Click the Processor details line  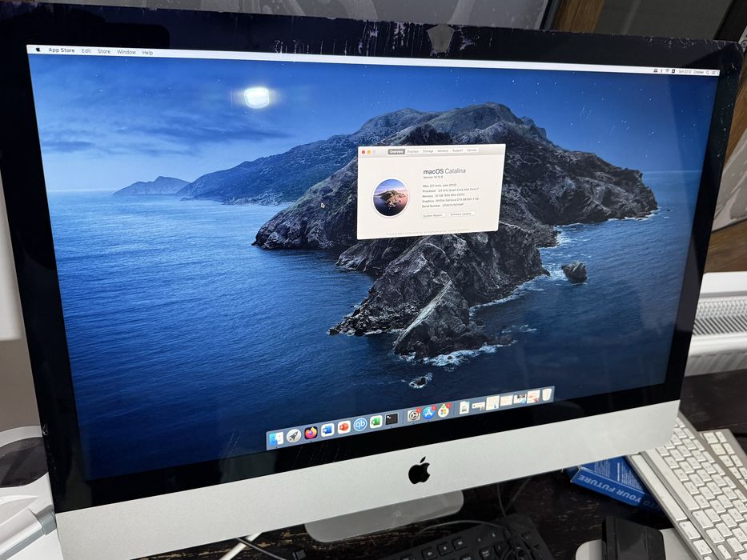[450, 190]
